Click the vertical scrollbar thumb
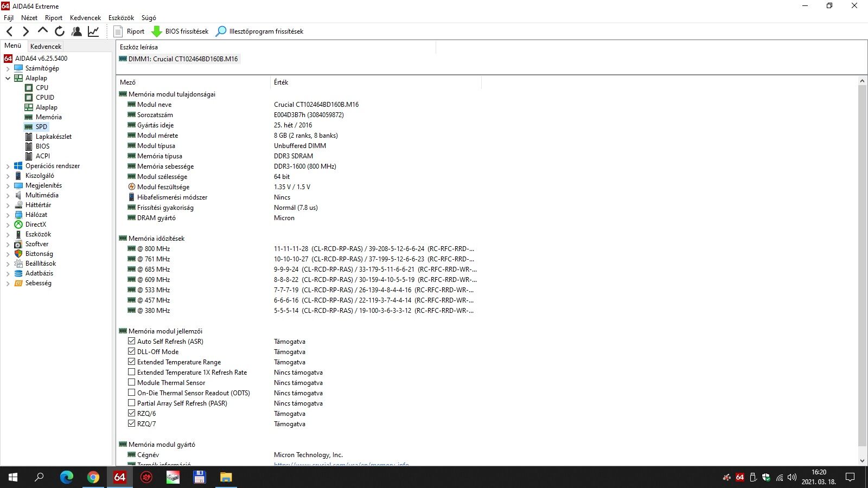 click(863, 266)
